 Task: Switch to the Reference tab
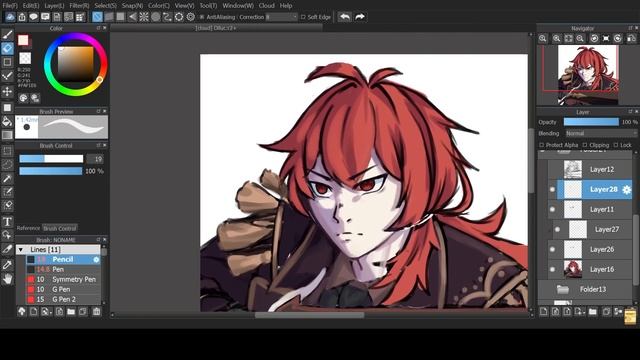point(28,229)
